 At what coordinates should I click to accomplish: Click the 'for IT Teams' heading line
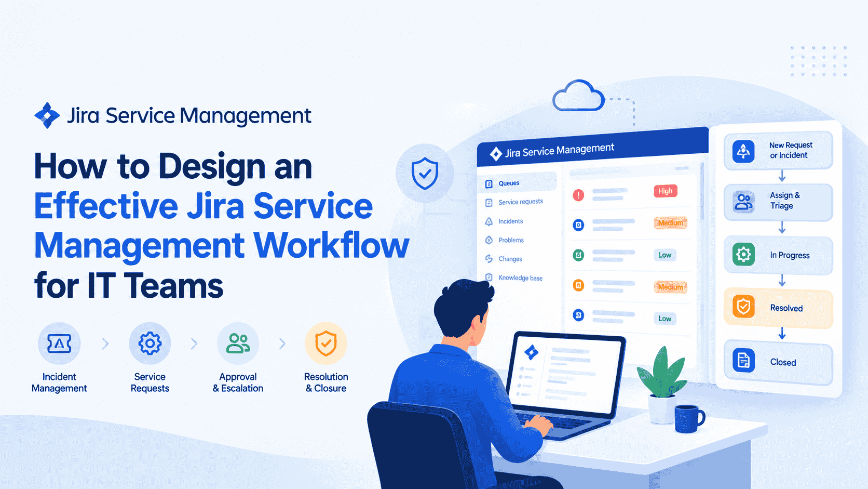click(129, 286)
